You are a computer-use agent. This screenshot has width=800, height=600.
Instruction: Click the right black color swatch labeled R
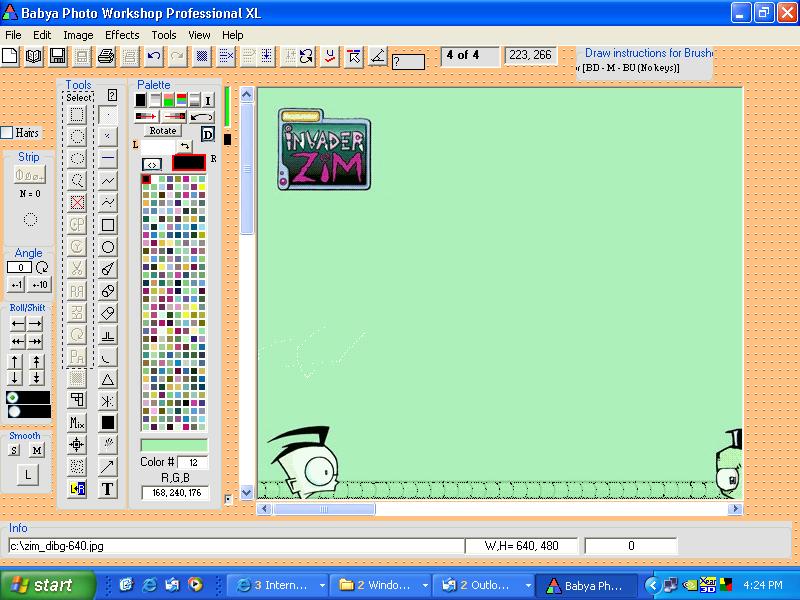click(x=189, y=163)
